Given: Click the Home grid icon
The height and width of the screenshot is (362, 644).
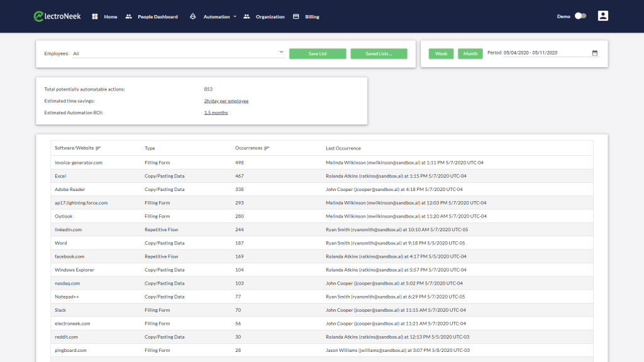Looking at the screenshot, I should coord(95,16).
